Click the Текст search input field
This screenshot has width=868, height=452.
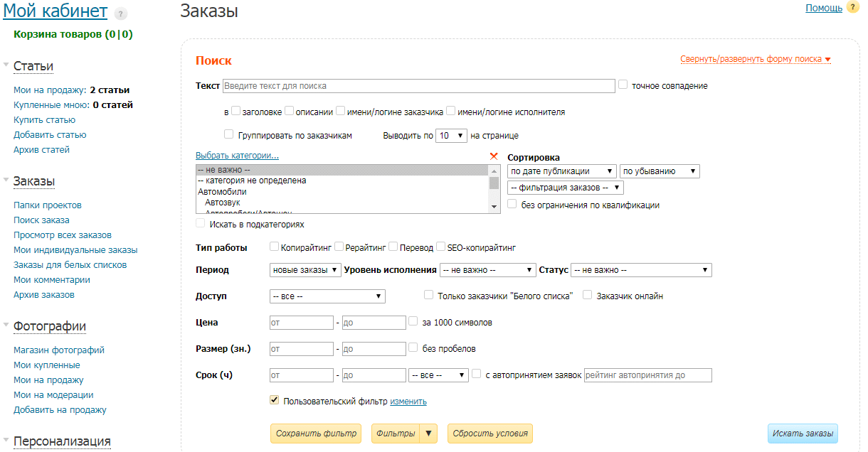[420, 85]
